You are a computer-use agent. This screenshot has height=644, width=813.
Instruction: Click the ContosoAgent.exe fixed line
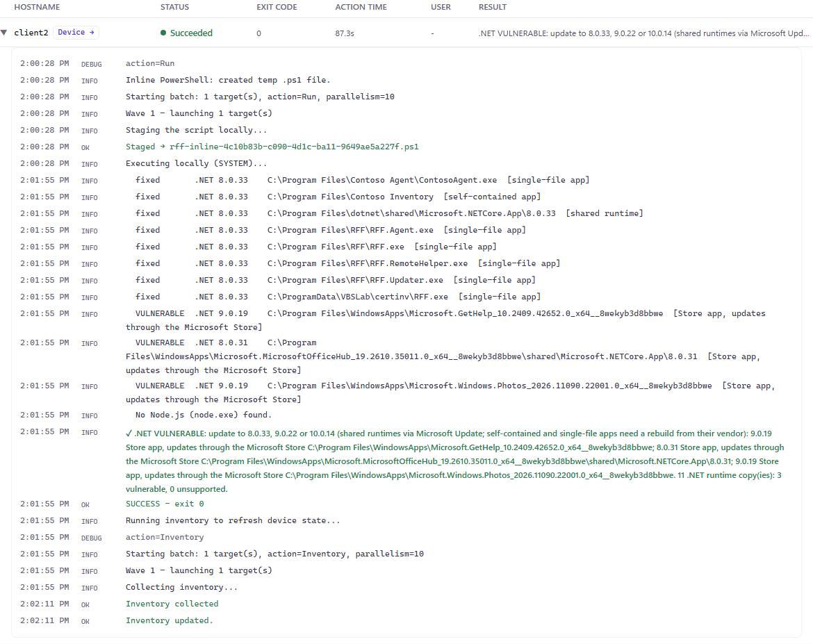(362, 180)
